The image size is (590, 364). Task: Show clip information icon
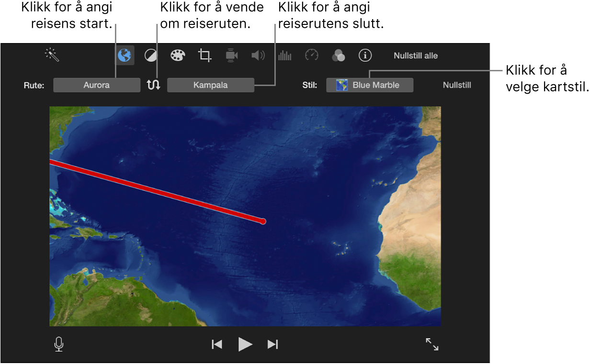pos(365,55)
